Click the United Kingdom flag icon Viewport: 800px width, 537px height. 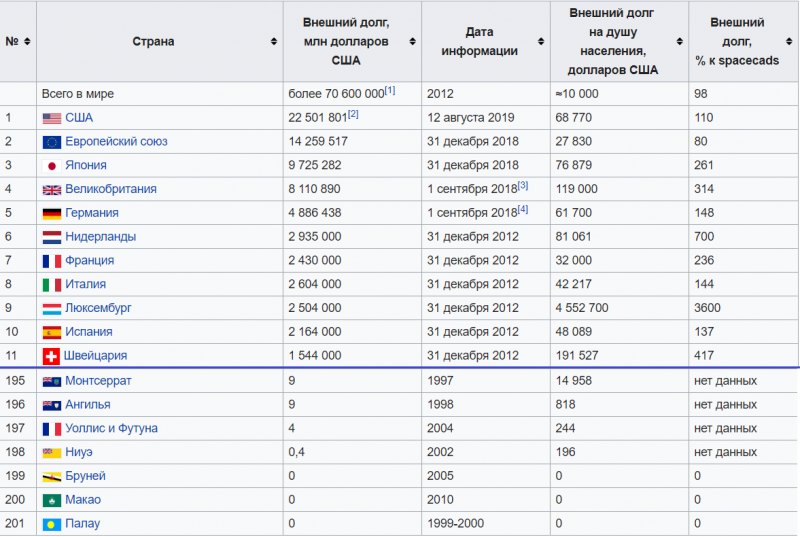52,190
